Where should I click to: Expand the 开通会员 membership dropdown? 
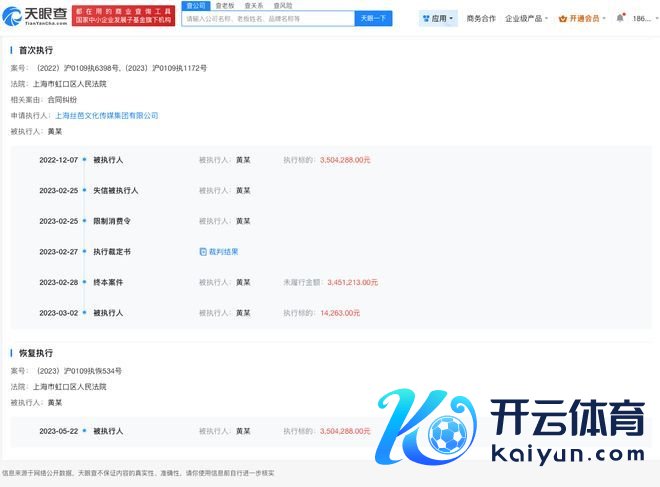[584, 18]
